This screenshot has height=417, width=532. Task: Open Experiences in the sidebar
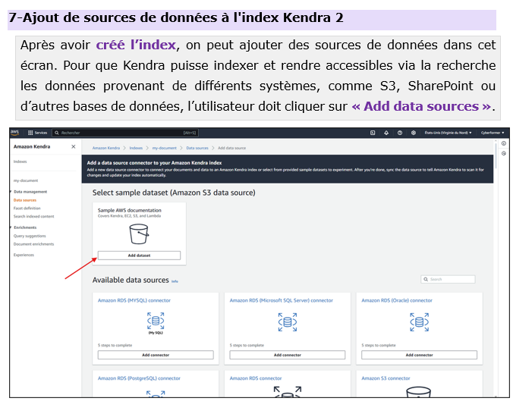click(x=24, y=255)
